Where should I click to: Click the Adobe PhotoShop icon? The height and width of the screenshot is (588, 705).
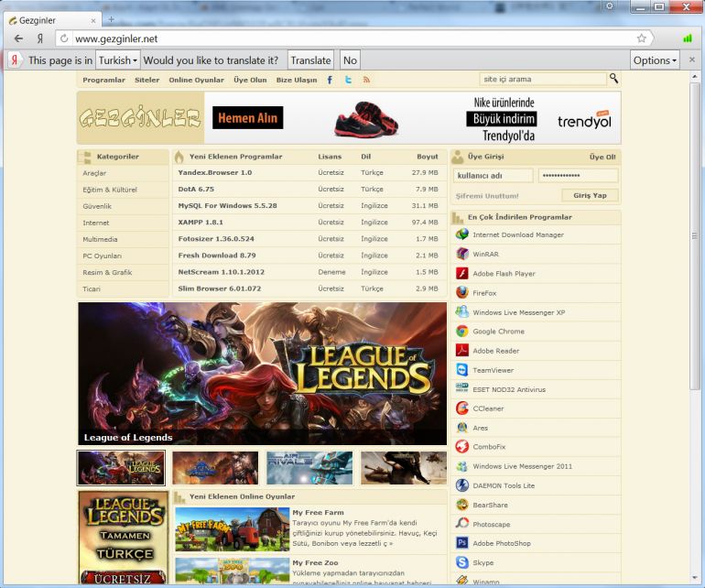click(461, 542)
